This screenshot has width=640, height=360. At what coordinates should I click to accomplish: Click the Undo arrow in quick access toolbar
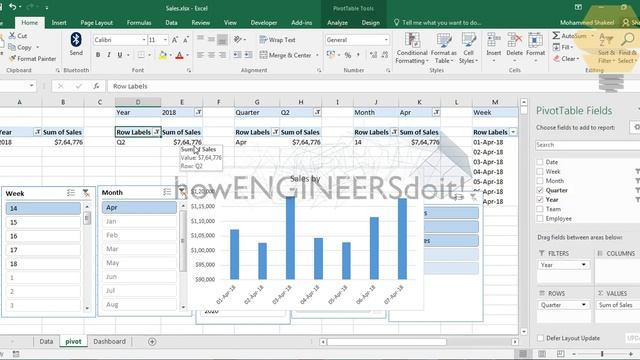point(13,7)
